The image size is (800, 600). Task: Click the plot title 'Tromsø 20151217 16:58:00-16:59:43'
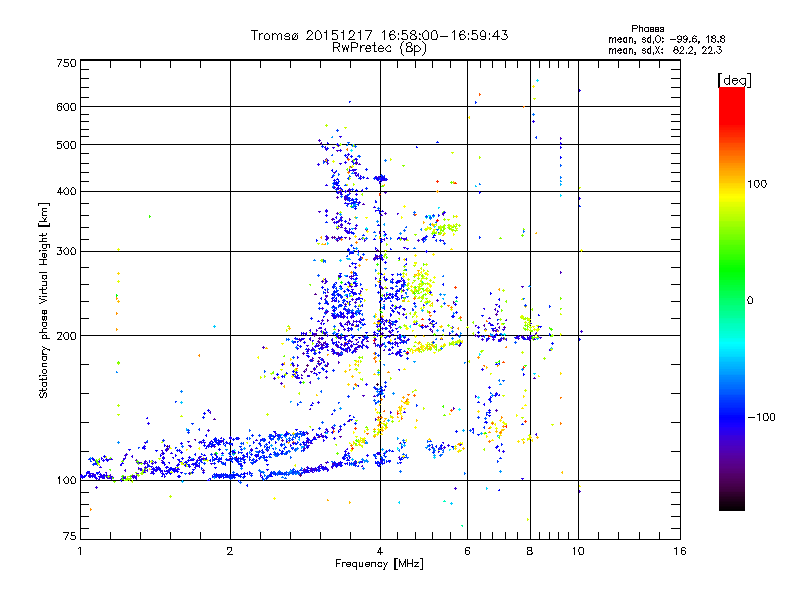coord(379,35)
